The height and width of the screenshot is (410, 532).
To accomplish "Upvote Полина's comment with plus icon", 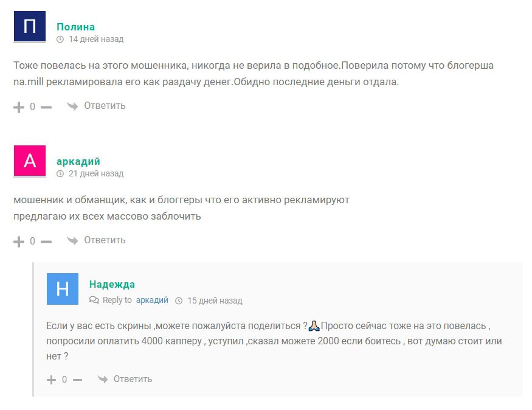I will (19, 107).
